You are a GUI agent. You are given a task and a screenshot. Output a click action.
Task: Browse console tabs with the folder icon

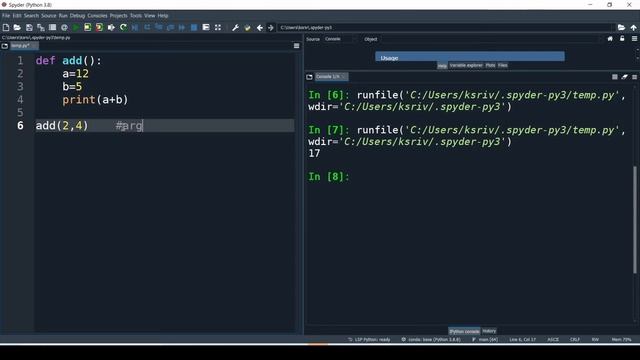[x=309, y=77]
